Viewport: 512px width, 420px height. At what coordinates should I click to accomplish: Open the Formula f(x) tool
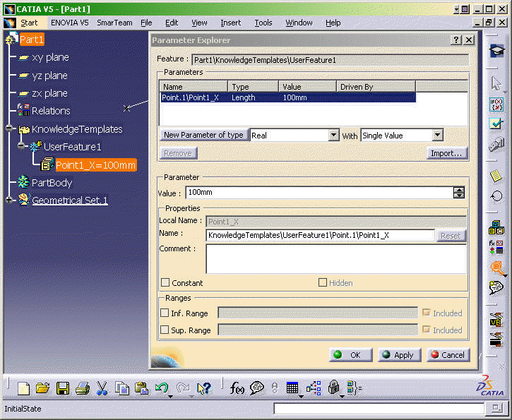pos(237,388)
